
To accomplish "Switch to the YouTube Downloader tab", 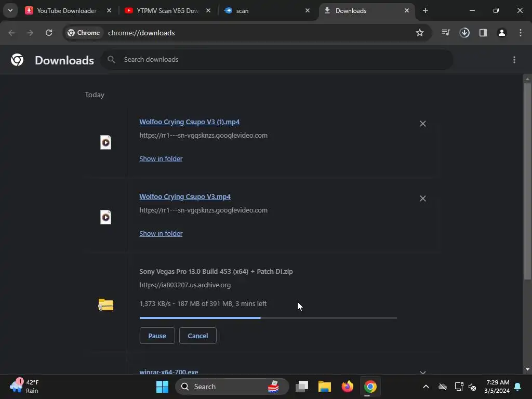I will pyautogui.click(x=66, y=10).
